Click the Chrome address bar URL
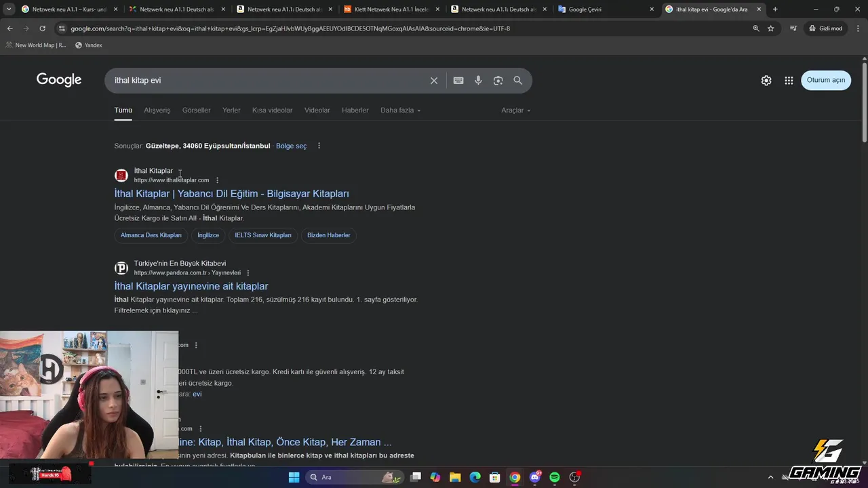This screenshot has height=488, width=868. (290, 28)
